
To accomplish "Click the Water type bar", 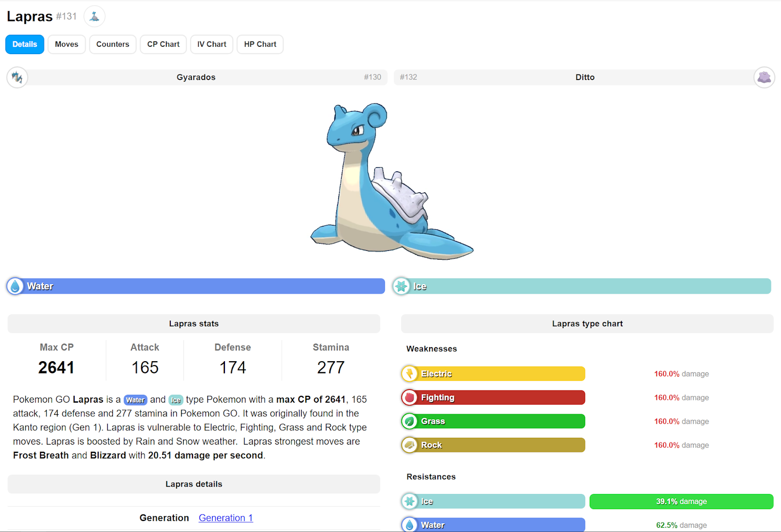I will coord(196,286).
